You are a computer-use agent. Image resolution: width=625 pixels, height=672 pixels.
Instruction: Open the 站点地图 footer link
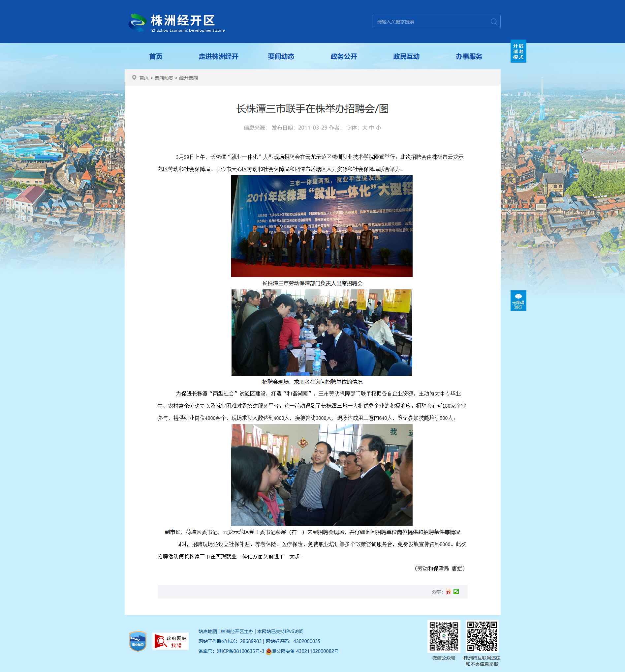[x=207, y=631]
